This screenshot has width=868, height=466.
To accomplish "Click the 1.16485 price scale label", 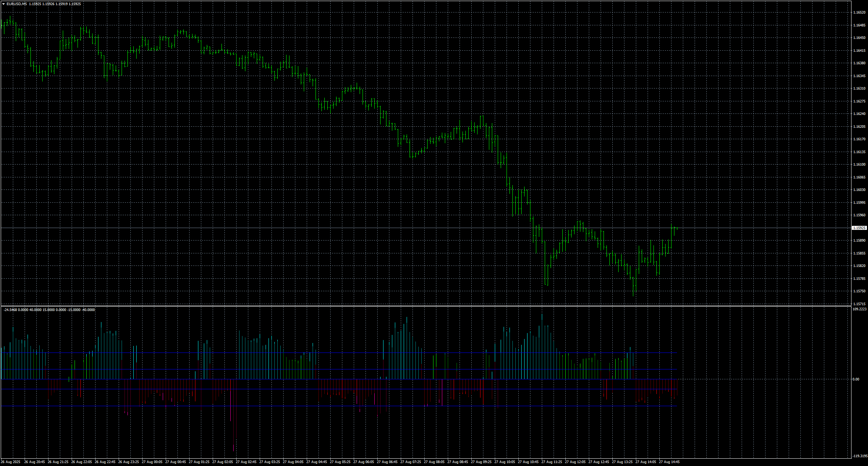I will 859,25.
